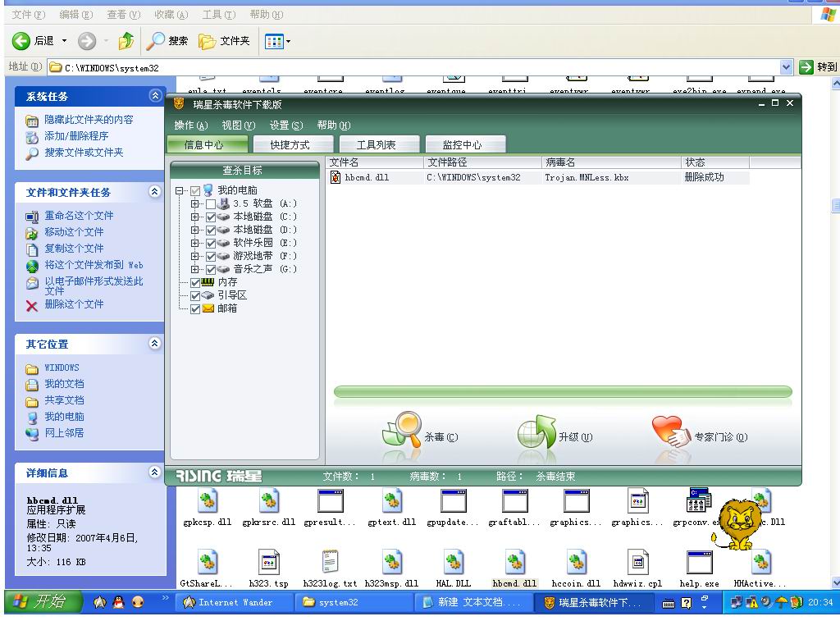The width and height of the screenshot is (840, 630).
Task: Click the Rising lion mascot icon
Action: pyautogui.click(x=739, y=524)
